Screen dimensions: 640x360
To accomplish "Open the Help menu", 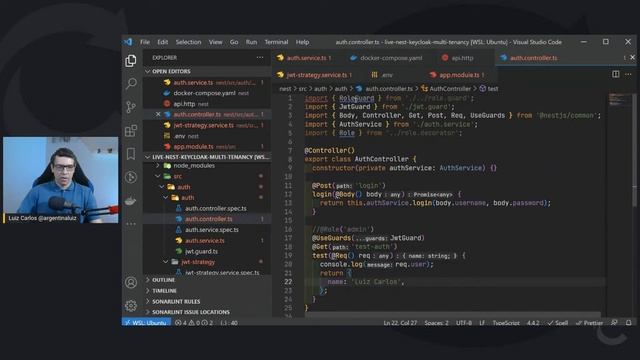I will point(302,42).
